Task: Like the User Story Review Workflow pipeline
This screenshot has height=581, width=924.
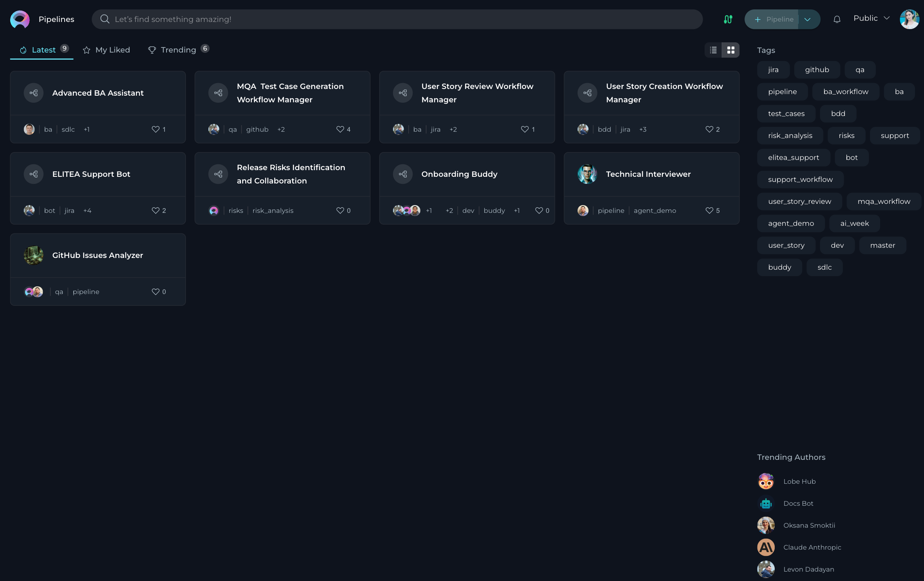Action: tap(525, 129)
